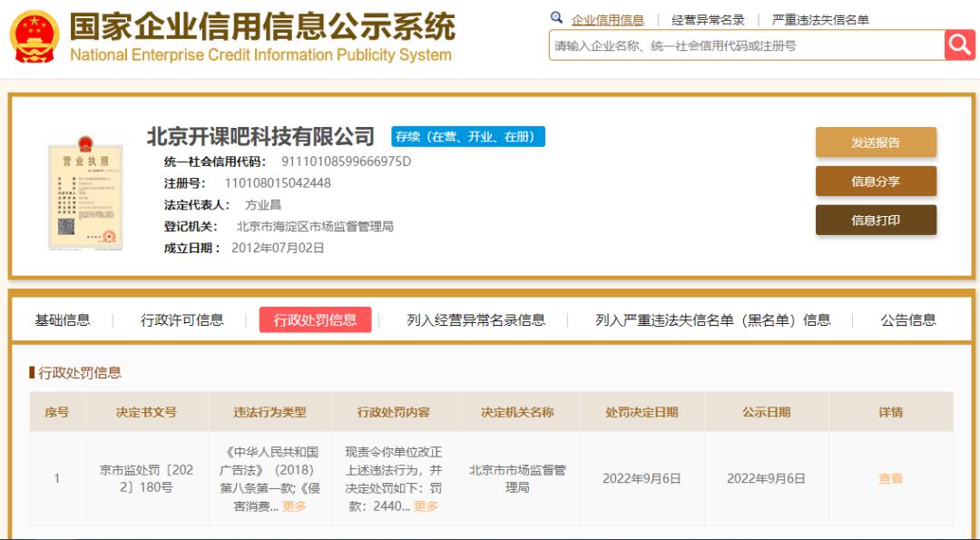Click the company name 北京开课吧科技有限公司

click(260, 136)
